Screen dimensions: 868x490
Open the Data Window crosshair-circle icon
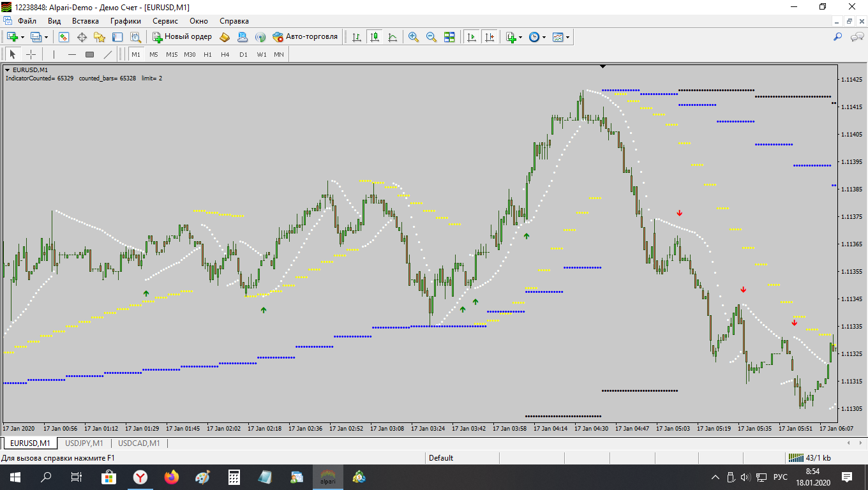(82, 37)
